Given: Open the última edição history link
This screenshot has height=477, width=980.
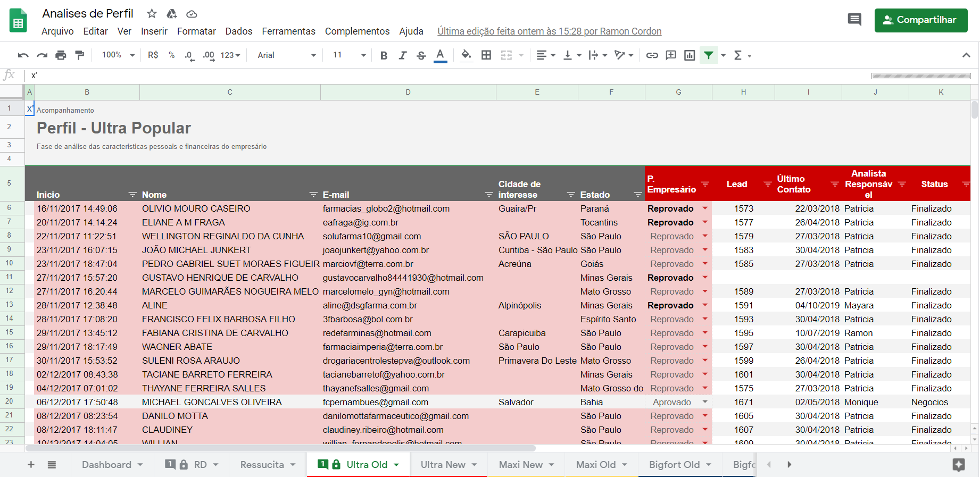Looking at the screenshot, I should 549,31.
